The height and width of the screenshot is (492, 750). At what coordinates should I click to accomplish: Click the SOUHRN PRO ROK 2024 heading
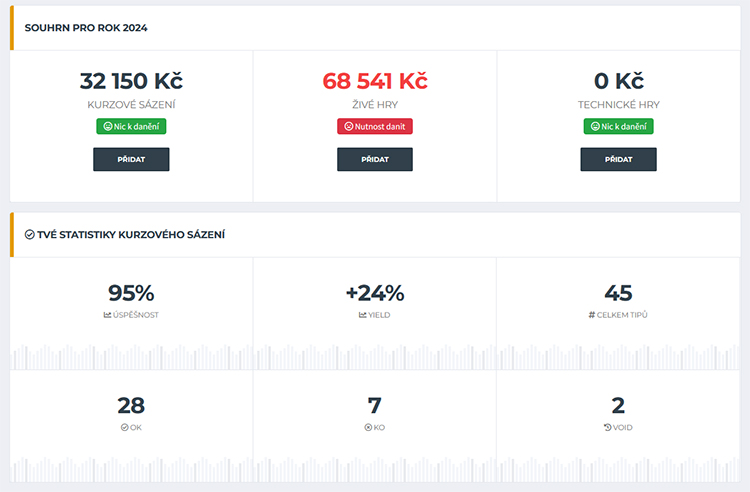click(86, 28)
